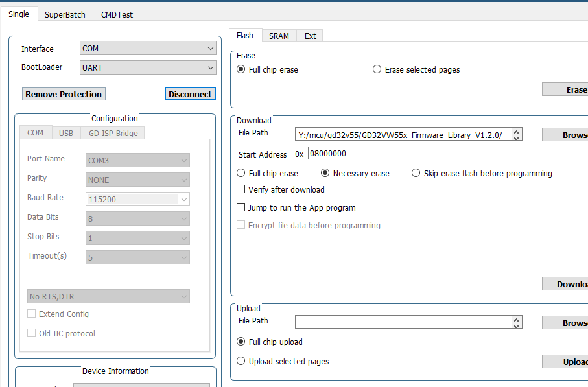Open the Ext tab
This screenshot has width=588, height=387.
(311, 36)
